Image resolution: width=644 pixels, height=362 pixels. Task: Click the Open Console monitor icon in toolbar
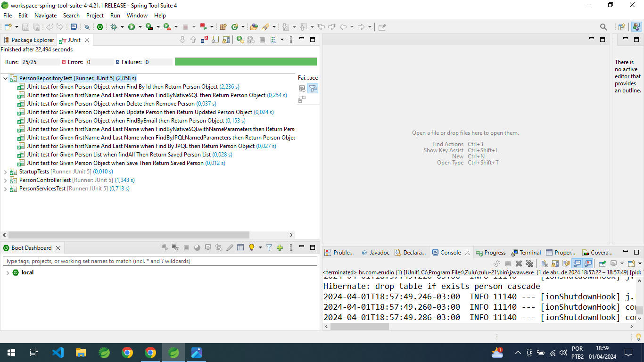[74, 27]
